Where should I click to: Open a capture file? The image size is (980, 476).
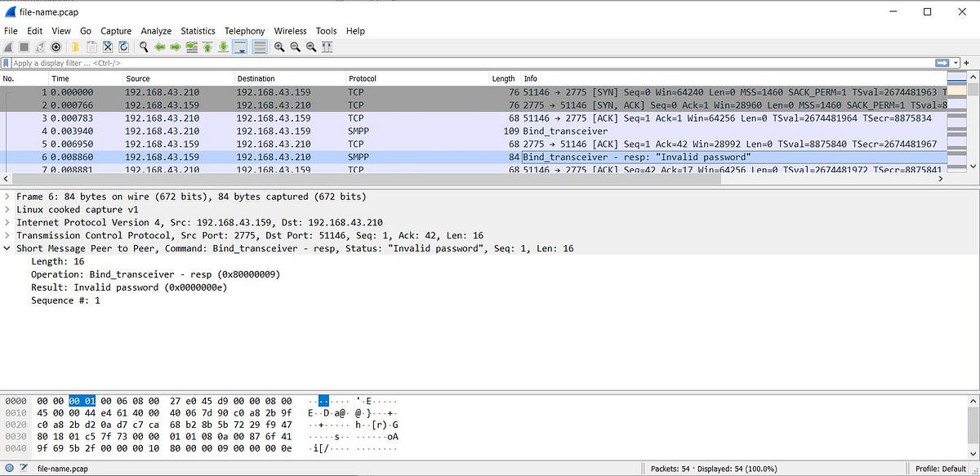click(74, 47)
